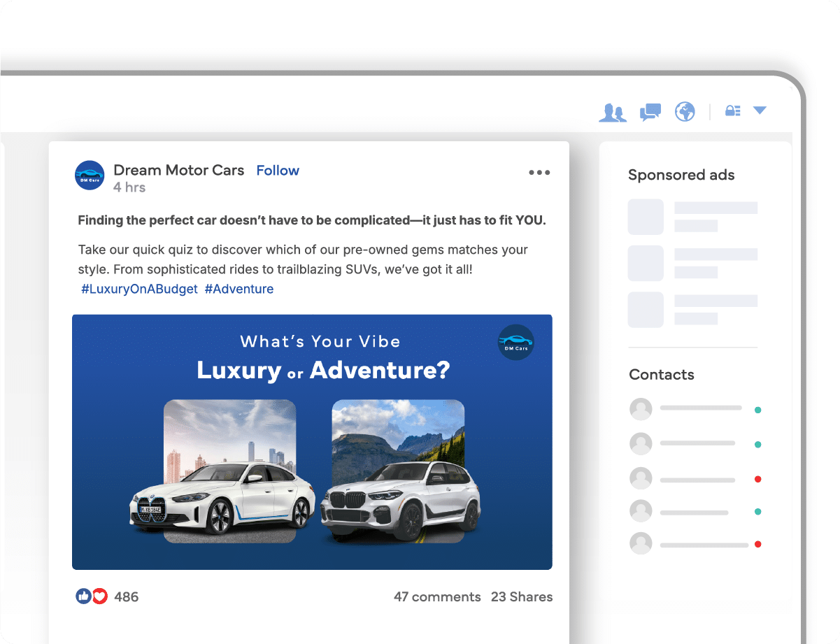Click the Contacts heading
840x644 pixels.
[662, 374]
